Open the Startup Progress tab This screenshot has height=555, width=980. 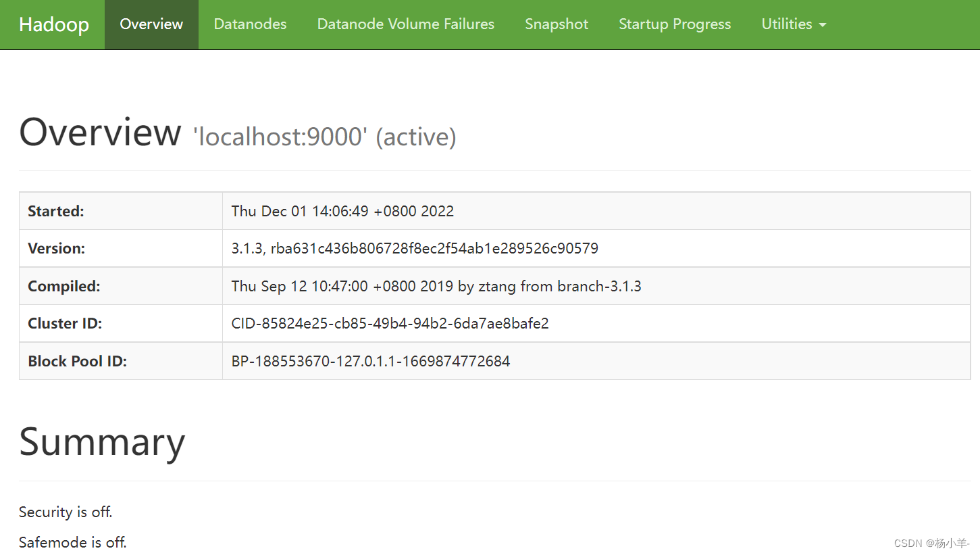675,24
